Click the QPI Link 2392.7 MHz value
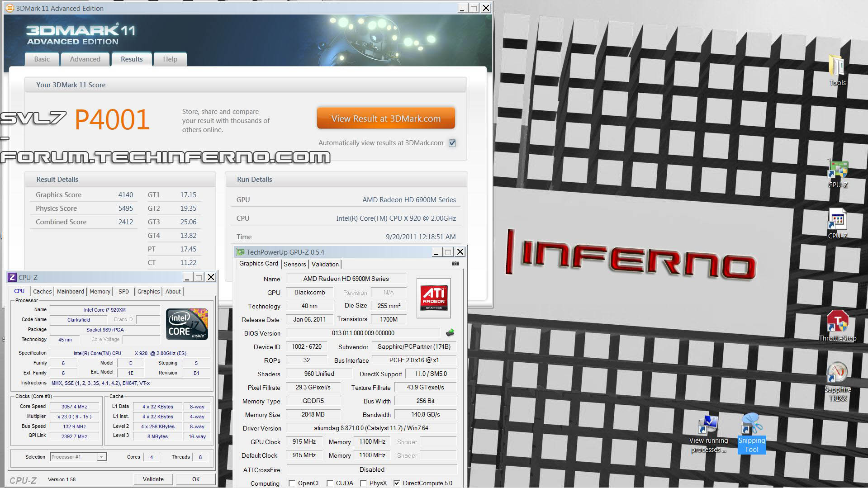 74,436
